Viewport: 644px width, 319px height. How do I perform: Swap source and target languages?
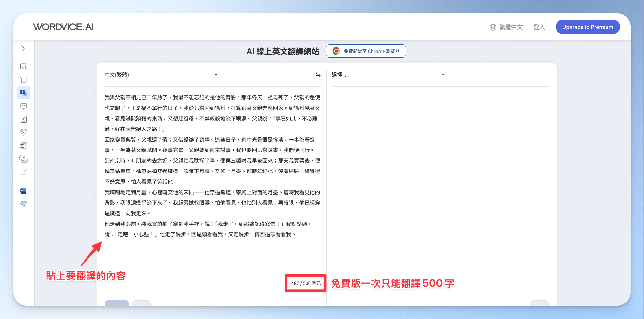pos(318,75)
